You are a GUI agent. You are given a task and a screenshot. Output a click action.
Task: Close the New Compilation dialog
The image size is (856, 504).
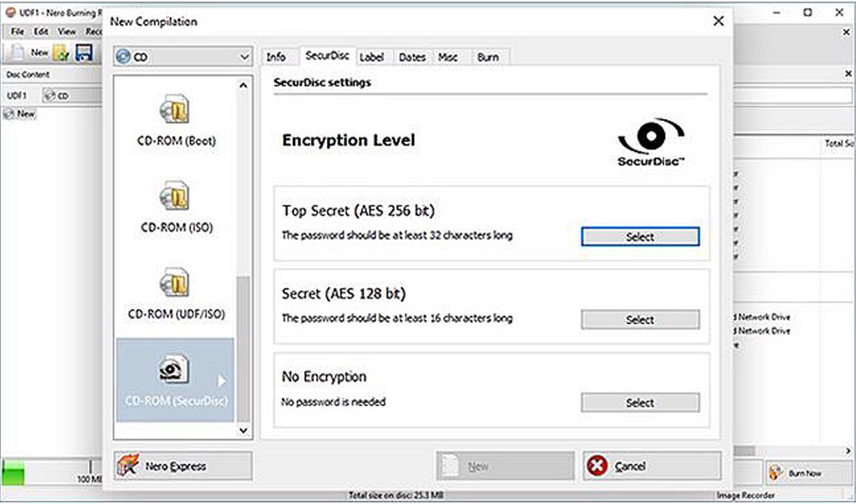pyautogui.click(x=718, y=21)
